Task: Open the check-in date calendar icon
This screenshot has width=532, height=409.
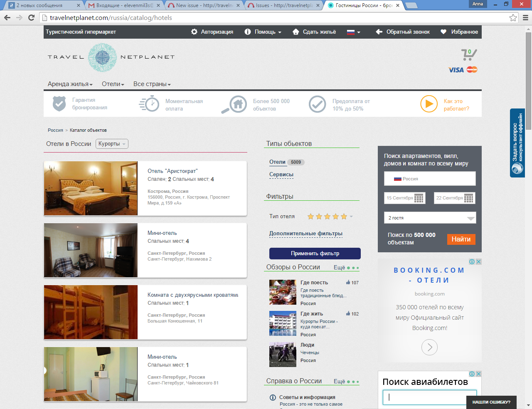Action: [x=419, y=198]
